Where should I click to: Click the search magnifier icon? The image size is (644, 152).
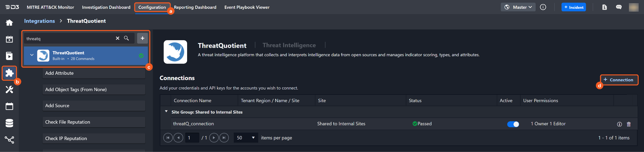pos(126,38)
